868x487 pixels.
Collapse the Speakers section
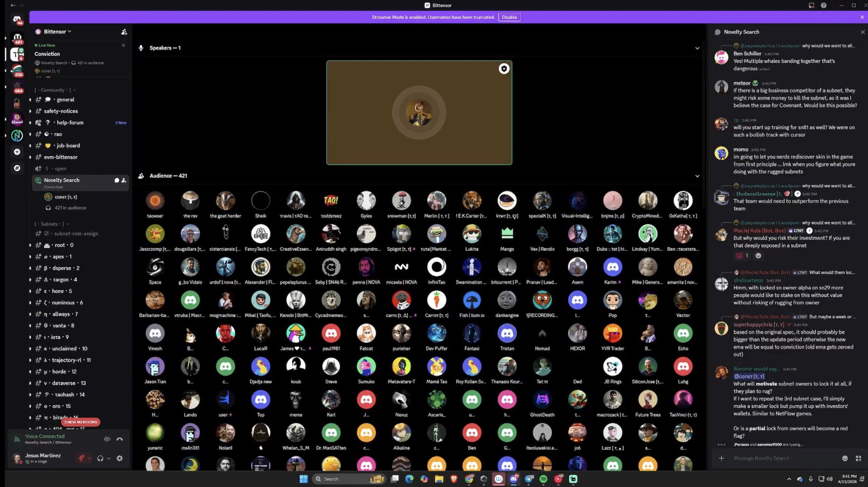pyautogui.click(x=697, y=48)
